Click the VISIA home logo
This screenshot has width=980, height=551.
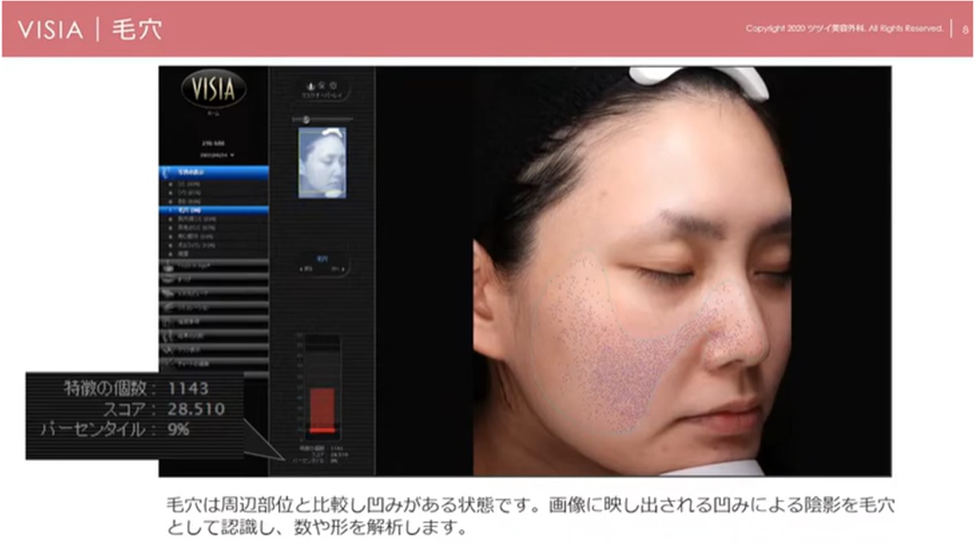214,90
